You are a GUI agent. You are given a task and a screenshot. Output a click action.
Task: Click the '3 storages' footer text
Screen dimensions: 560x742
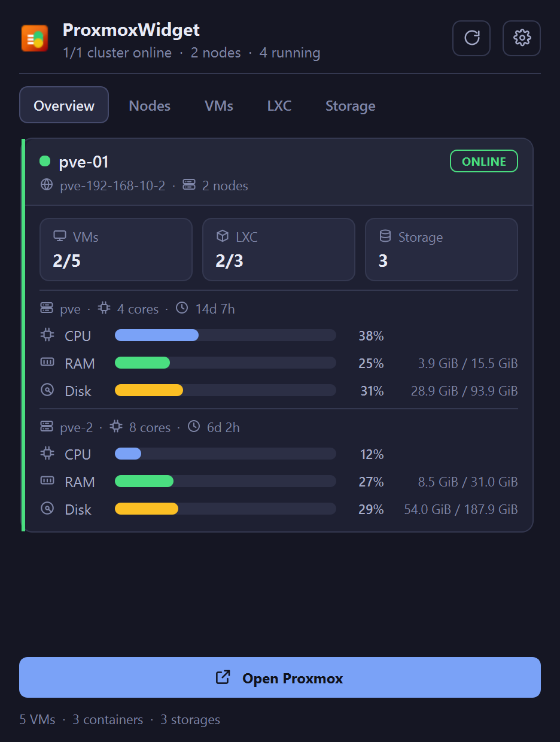point(190,719)
